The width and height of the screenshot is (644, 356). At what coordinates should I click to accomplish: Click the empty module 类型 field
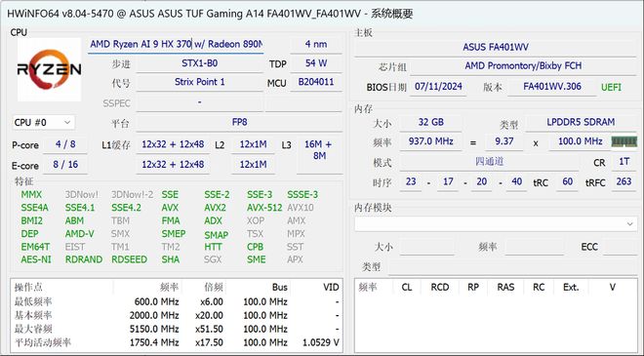pos(512,267)
